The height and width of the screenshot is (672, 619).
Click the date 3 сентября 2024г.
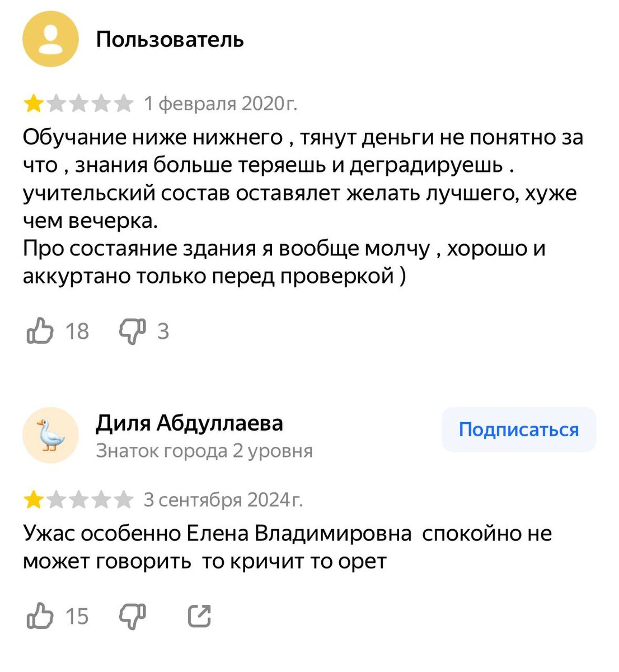(x=223, y=499)
